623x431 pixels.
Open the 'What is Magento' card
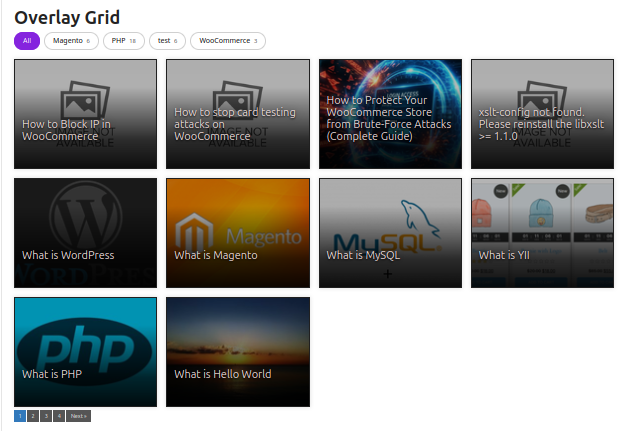[x=238, y=233]
